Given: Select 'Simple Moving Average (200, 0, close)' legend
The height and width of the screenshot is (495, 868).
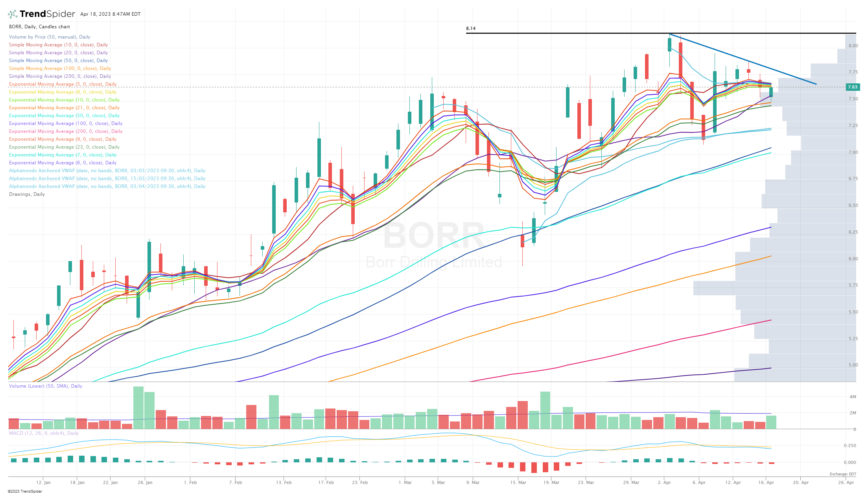Looking at the screenshot, I should click(x=60, y=76).
